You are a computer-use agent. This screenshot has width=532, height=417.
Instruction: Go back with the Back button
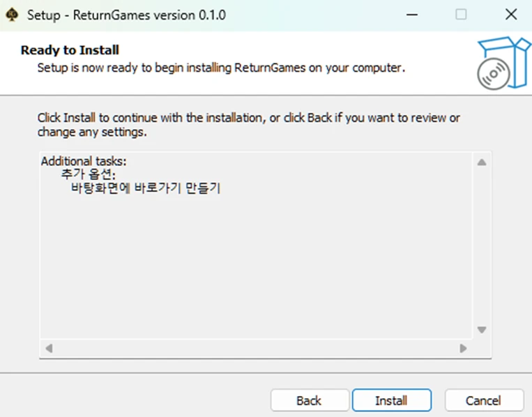click(310, 400)
